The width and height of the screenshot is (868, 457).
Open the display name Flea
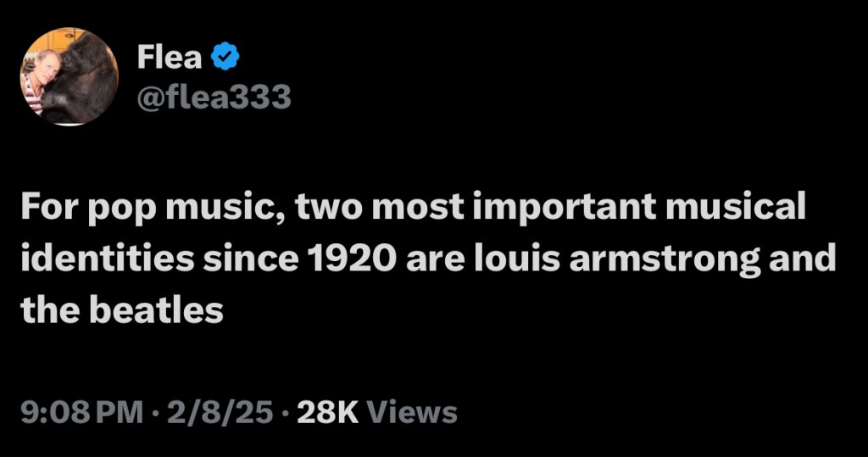pyautogui.click(x=170, y=58)
